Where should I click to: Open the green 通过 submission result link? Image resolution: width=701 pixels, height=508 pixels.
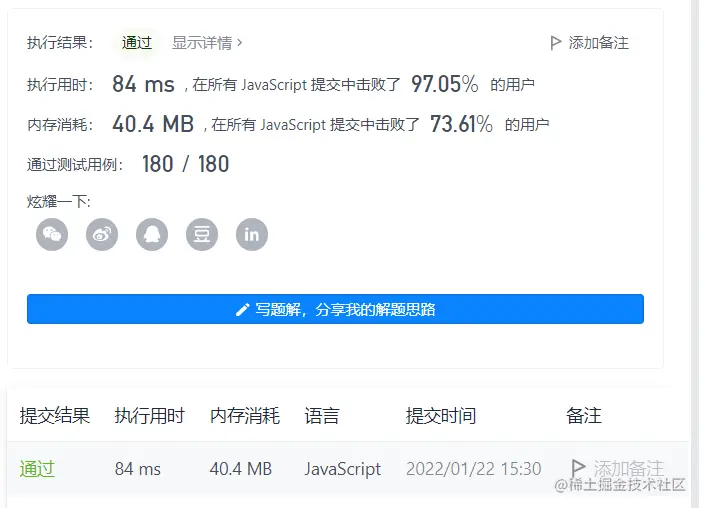point(37,469)
